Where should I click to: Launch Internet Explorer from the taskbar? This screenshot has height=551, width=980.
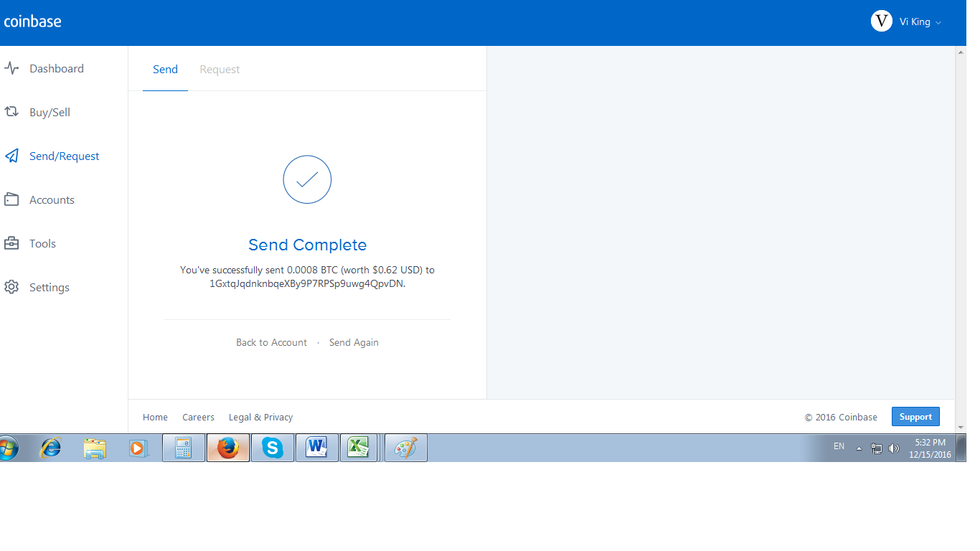pyautogui.click(x=51, y=448)
